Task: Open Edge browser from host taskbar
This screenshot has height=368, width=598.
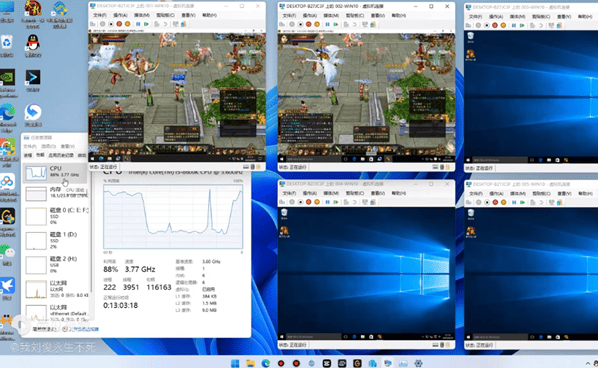Action: [265, 363]
